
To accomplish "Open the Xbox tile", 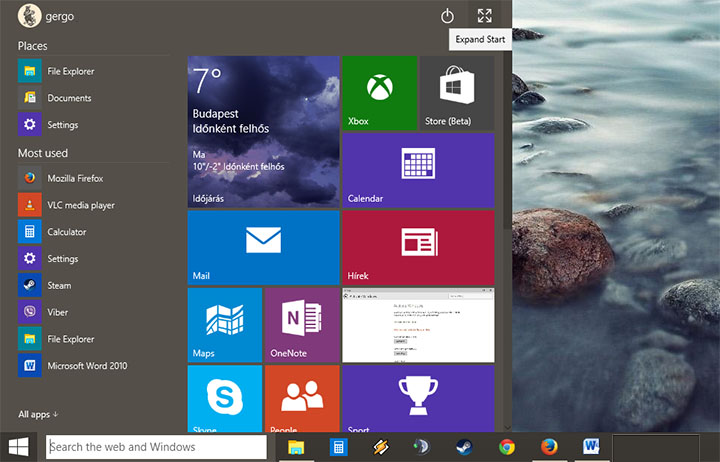I will [x=379, y=93].
